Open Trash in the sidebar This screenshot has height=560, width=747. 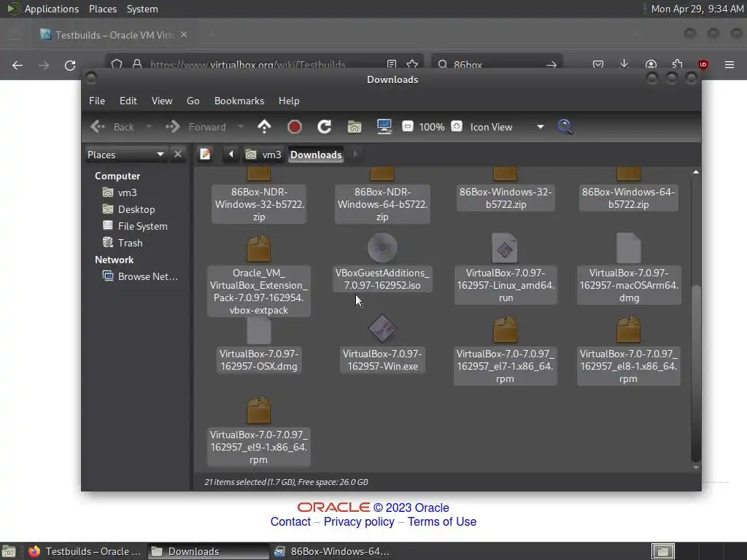130,242
